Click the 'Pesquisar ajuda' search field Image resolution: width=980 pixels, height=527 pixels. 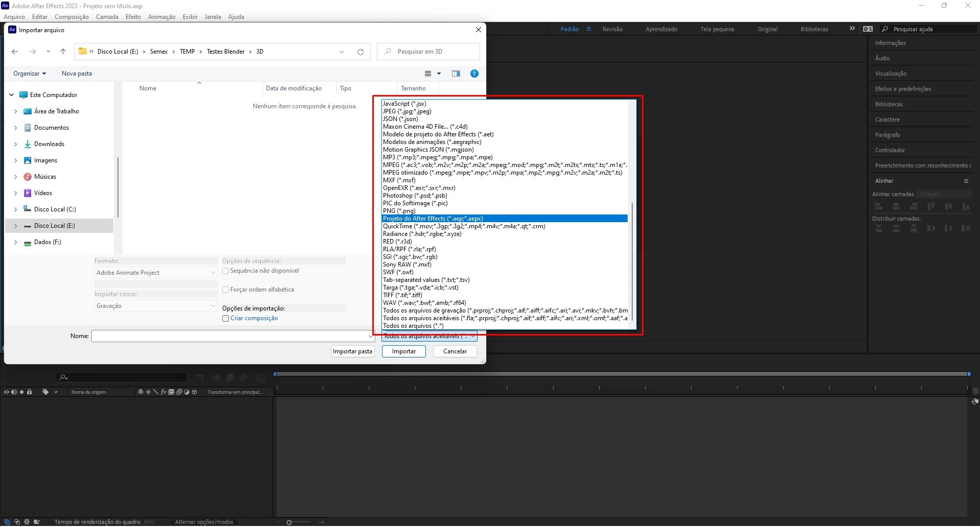click(929, 29)
